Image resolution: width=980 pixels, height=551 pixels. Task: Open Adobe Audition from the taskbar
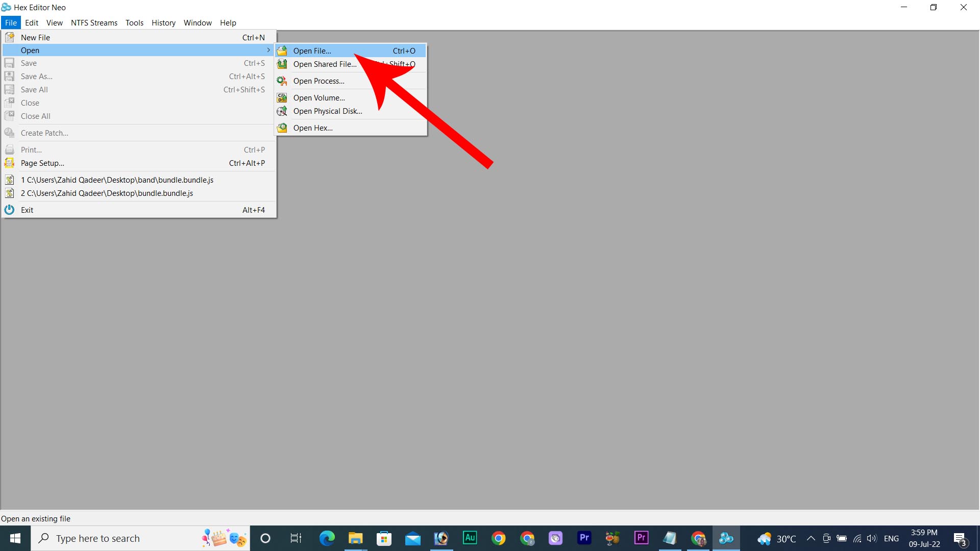point(470,538)
